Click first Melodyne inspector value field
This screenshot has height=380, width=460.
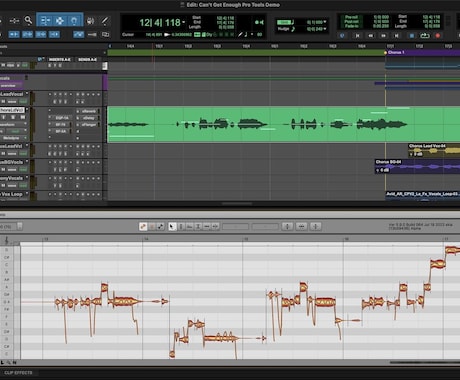[x=236, y=227]
